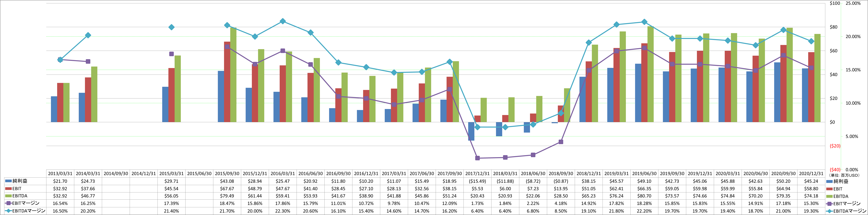Click the EBITDA cell $20.43
The image size is (868, 215).
477,196
